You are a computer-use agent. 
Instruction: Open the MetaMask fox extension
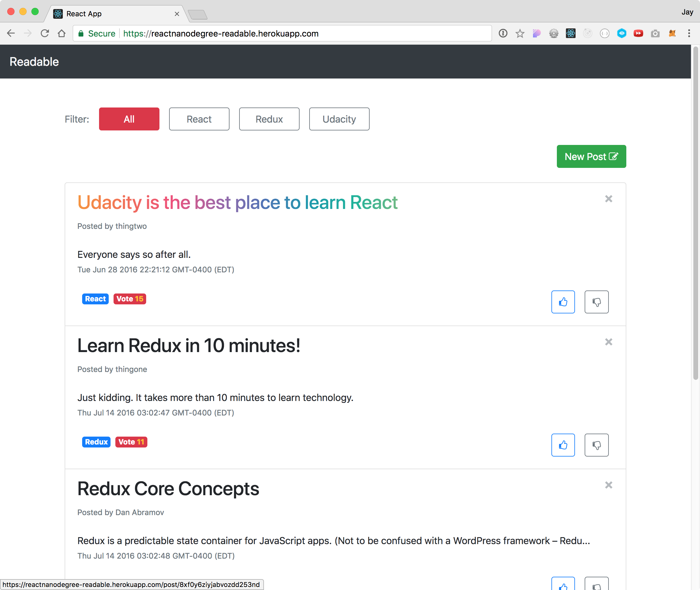(673, 33)
